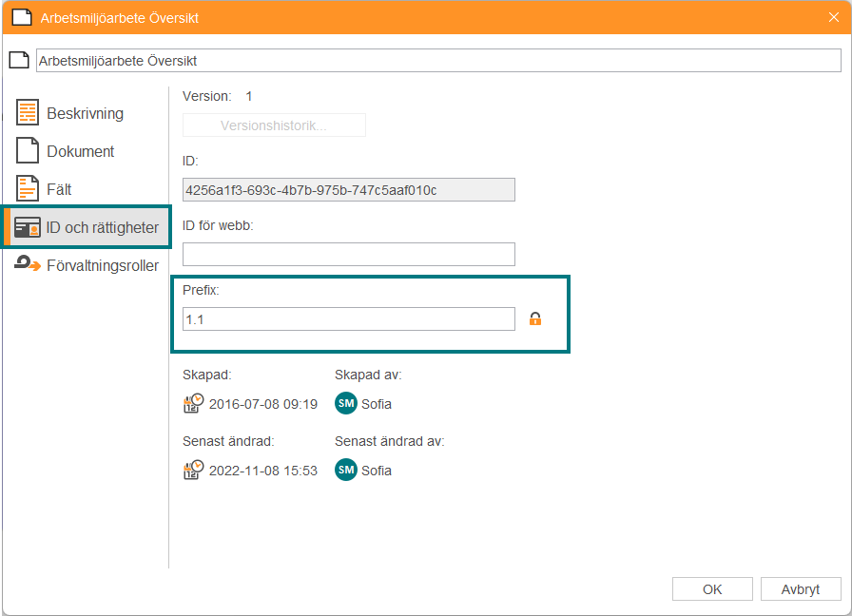Close the Arbetsmiljöarbete Översikt dialog window
Screen dimensions: 852x616
point(834,17)
